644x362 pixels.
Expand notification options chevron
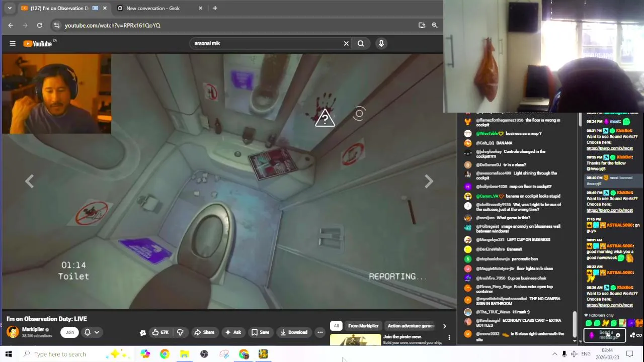[x=97, y=332]
